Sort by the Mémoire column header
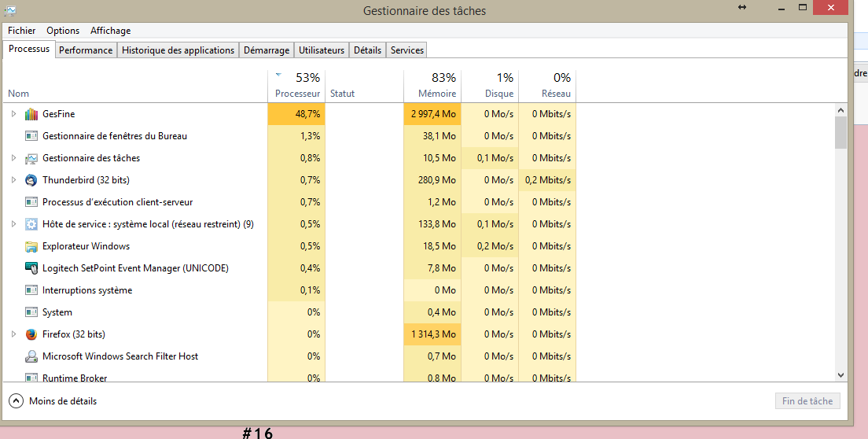 [432, 87]
